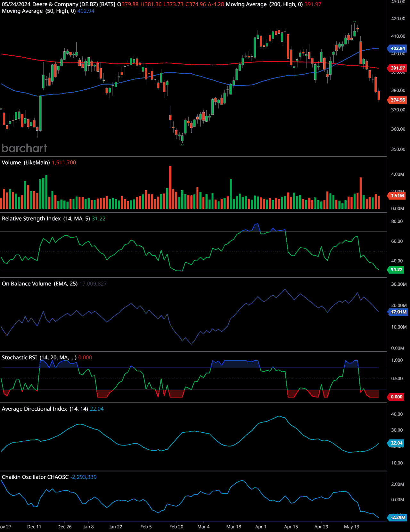This screenshot has height=532, width=410.
Task: Click the Feb 20 date on the time axis
Action: click(176, 527)
